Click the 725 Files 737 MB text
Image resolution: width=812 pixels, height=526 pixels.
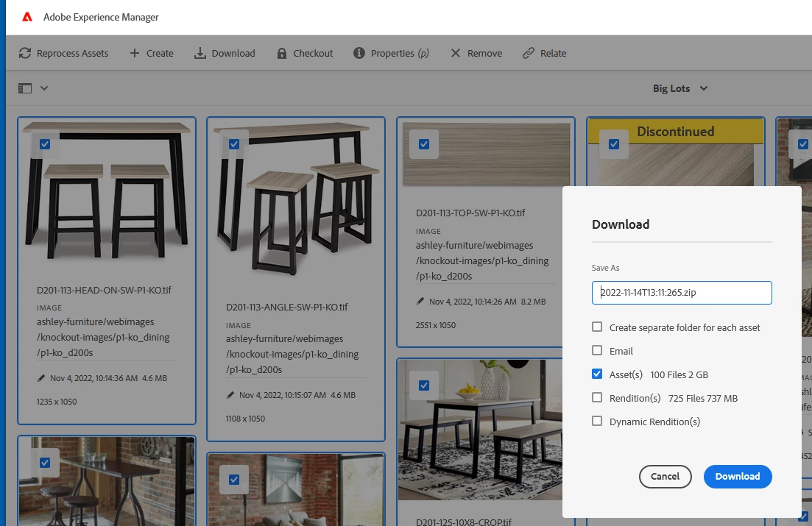pos(703,398)
